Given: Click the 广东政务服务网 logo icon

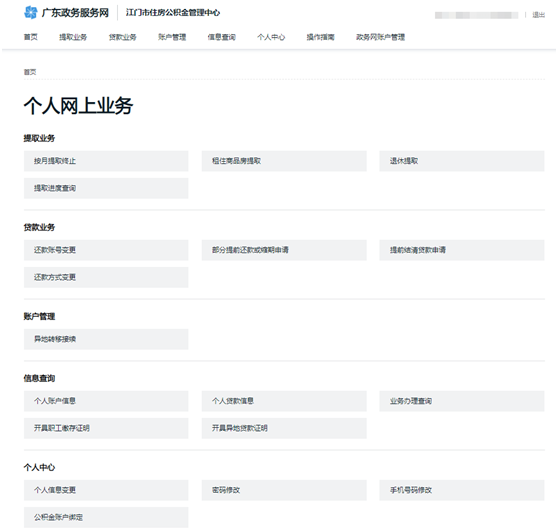Looking at the screenshot, I should point(31,12).
